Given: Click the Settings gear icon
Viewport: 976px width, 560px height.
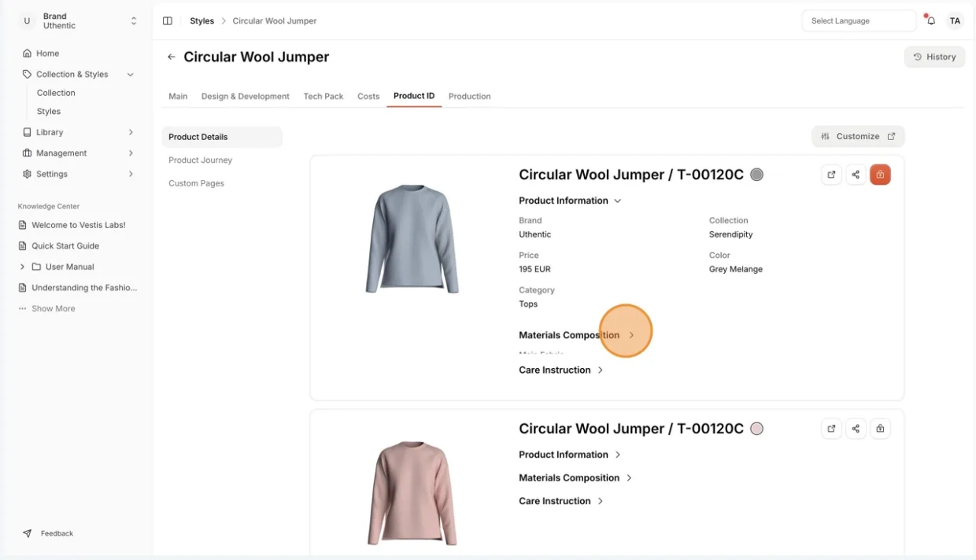Looking at the screenshot, I should pyautogui.click(x=28, y=174).
